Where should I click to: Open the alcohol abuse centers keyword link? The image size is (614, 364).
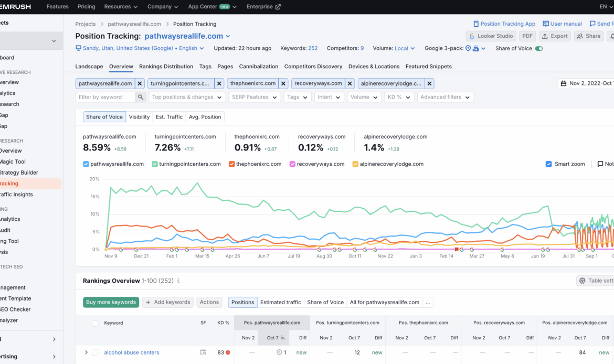pyautogui.click(x=131, y=352)
